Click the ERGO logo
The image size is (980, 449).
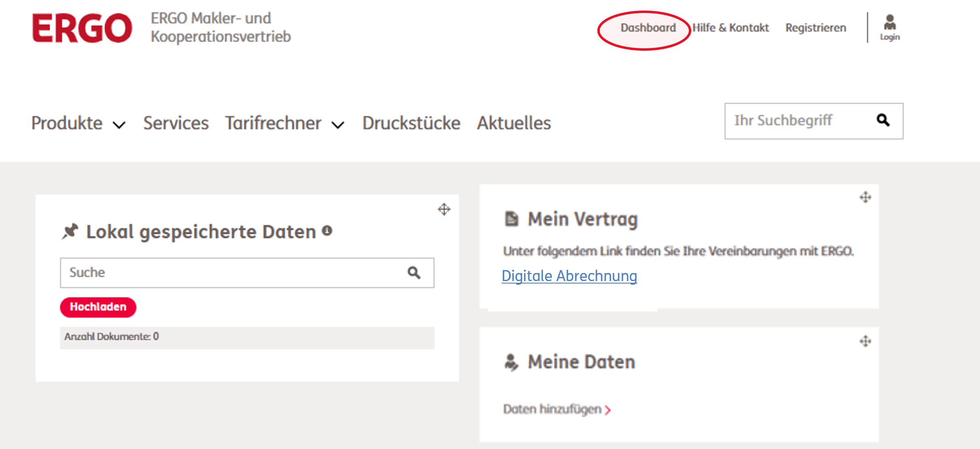[82, 28]
